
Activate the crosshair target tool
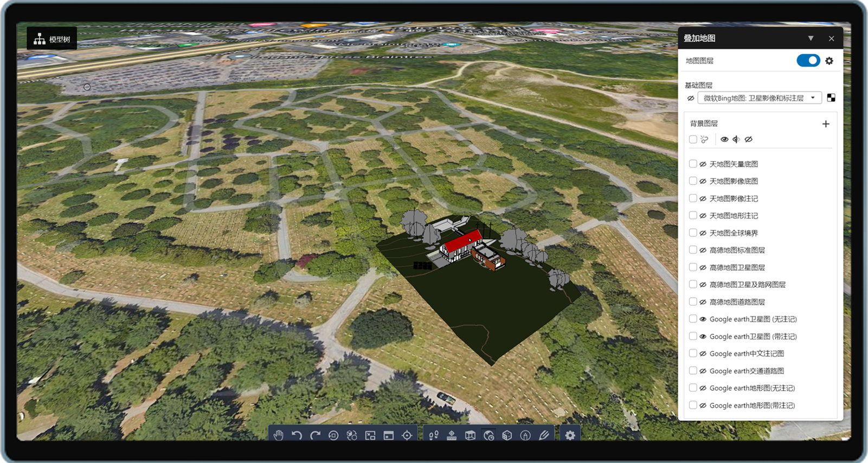click(x=407, y=435)
